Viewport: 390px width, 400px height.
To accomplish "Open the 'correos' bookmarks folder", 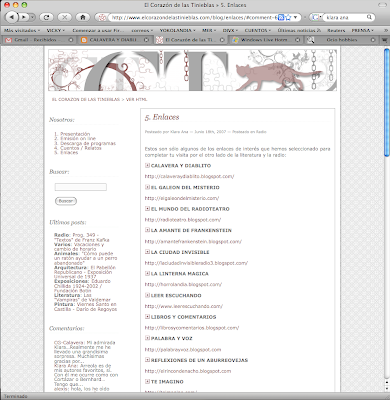I will 142,30.
